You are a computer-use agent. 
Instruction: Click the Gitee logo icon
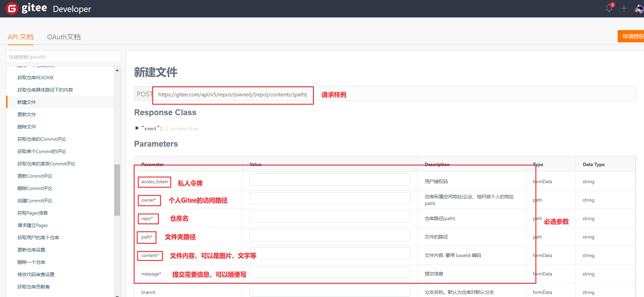12,9
